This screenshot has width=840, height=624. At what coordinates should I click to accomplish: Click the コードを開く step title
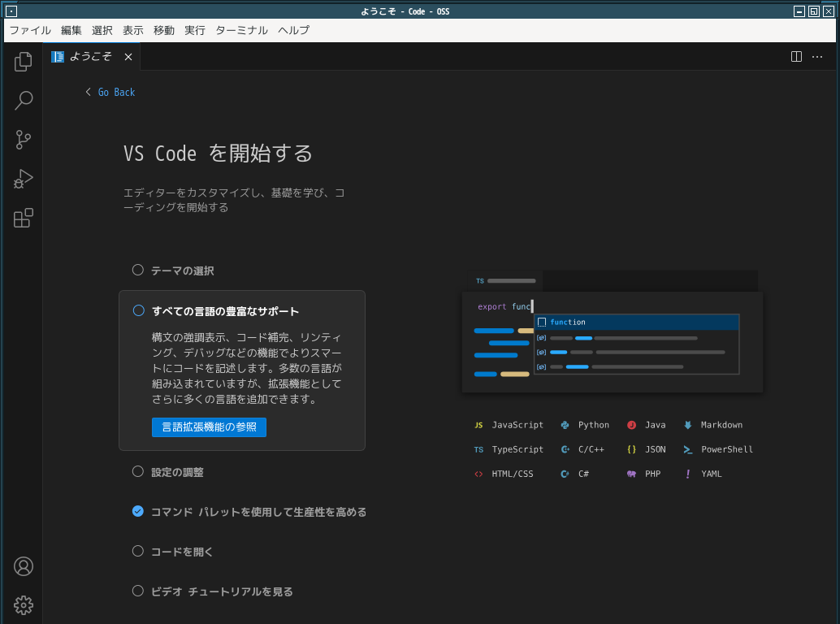coord(182,552)
